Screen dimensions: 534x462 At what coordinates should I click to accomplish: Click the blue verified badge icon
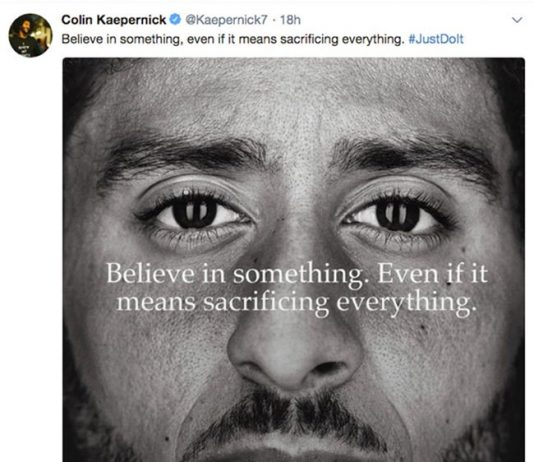coord(175,20)
